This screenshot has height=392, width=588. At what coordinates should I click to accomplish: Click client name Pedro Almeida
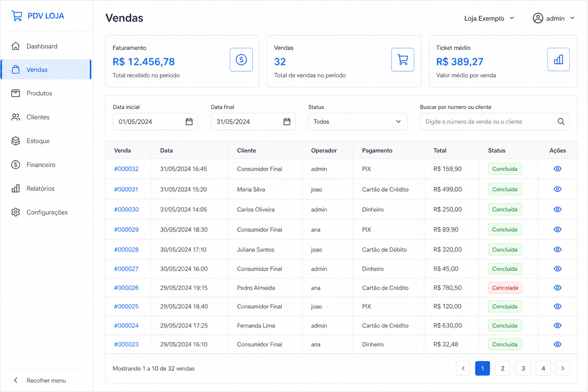click(x=256, y=288)
